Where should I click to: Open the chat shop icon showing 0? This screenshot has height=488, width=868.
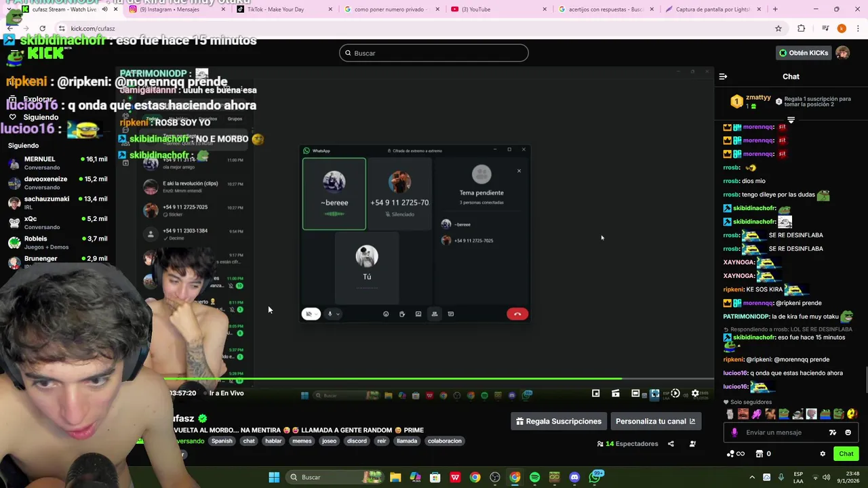point(764,454)
